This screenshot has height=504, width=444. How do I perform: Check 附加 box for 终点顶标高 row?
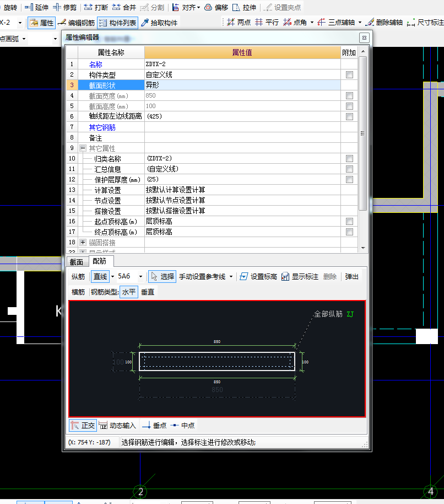point(349,232)
